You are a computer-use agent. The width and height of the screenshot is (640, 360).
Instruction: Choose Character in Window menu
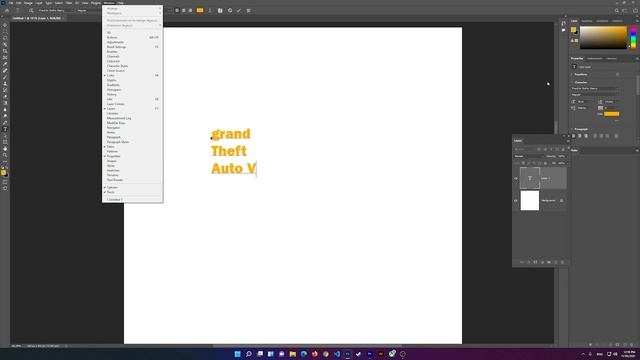(132, 61)
